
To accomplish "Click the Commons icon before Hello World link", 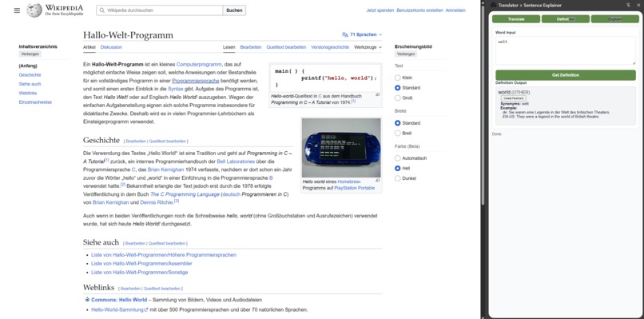I will (x=87, y=300).
